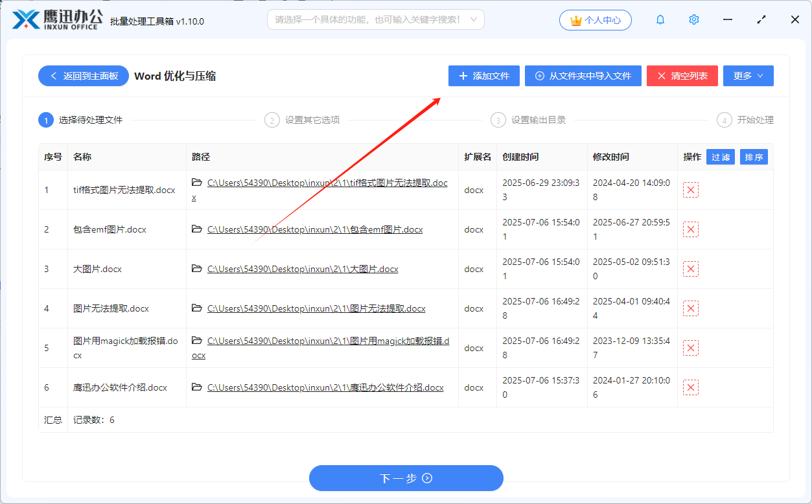
Task: Click the 下一步 next step button
Action: pos(406,478)
